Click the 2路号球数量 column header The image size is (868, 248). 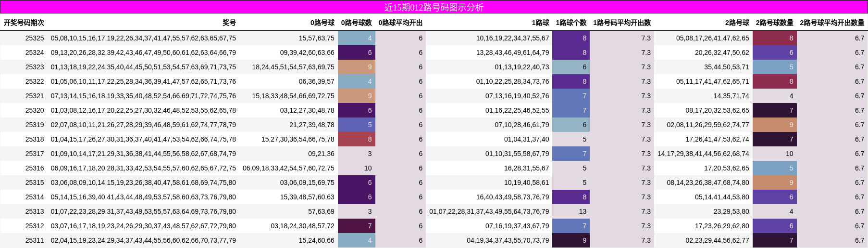pos(775,23)
